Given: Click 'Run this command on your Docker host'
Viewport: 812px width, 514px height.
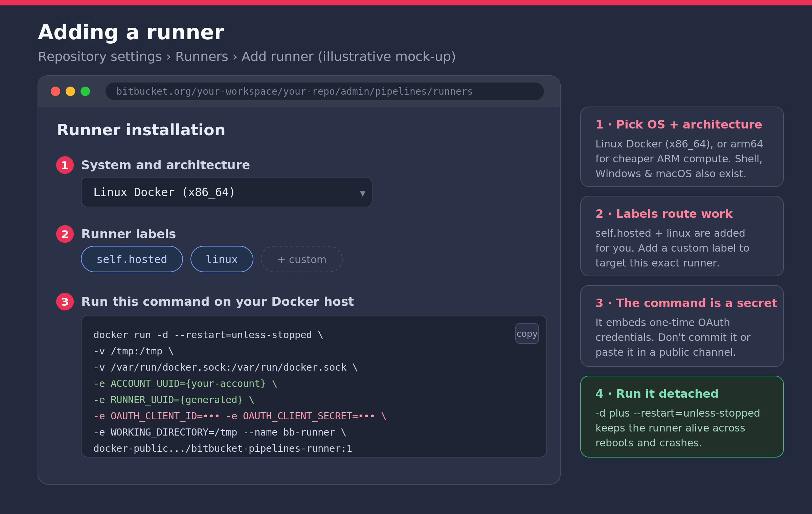Looking at the screenshot, I should coord(218,302).
